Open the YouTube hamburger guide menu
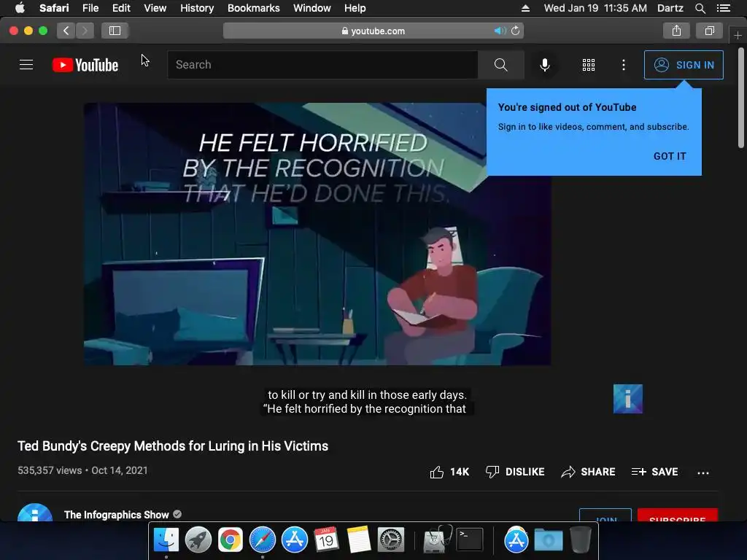The image size is (747, 560). (x=26, y=65)
